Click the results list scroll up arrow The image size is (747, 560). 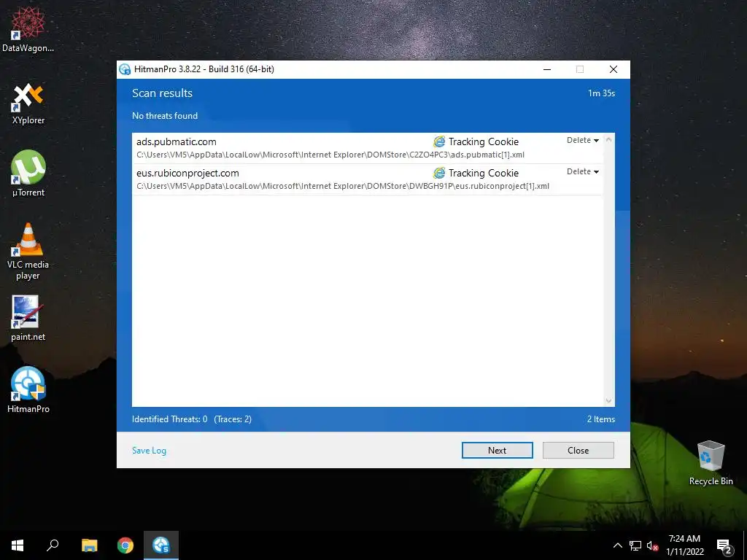[x=608, y=139]
